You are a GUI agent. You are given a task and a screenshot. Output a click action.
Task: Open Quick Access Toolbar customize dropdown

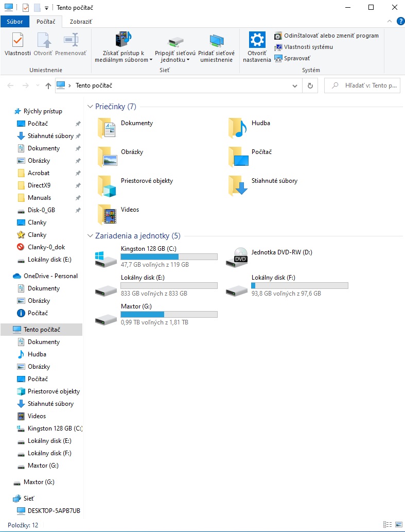[x=46, y=8]
